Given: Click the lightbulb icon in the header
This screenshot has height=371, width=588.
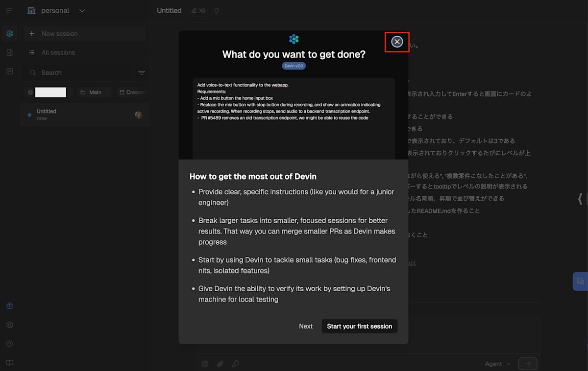Looking at the screenshot, I should (217, 11).
